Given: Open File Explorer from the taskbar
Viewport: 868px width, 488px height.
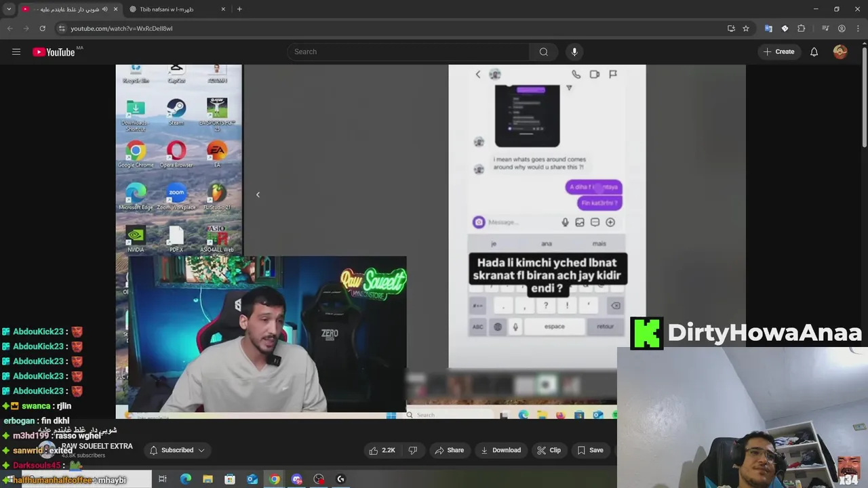Looking at the screenshot, I should (208, 479).
